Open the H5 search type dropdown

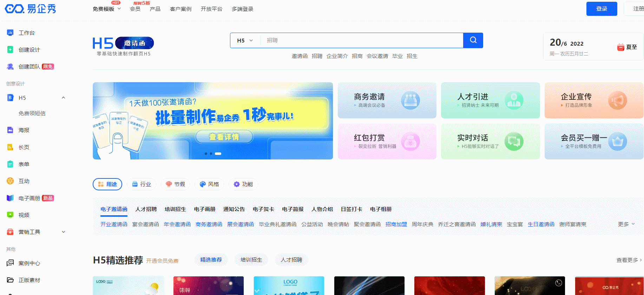[x=245, y=40]
